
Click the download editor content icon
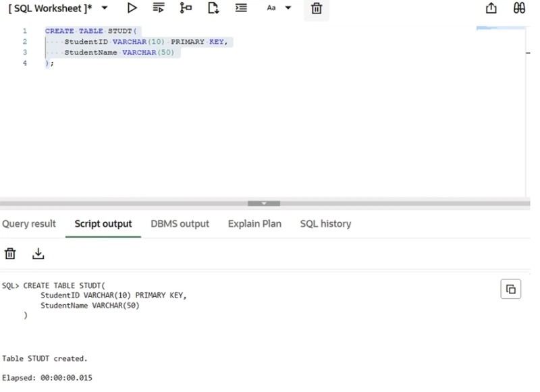click(x=213, y=8)
